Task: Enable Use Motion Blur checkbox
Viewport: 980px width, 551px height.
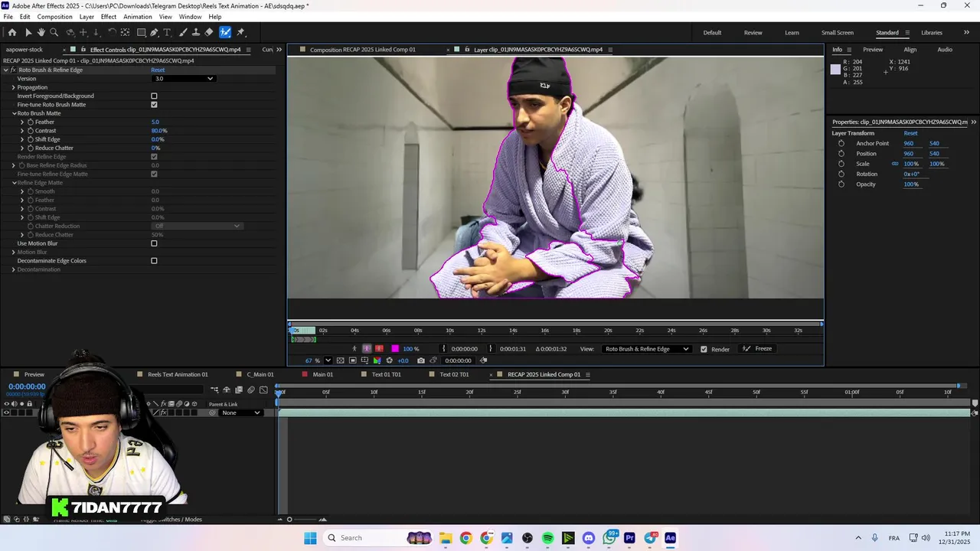Action: click(154, 243)
